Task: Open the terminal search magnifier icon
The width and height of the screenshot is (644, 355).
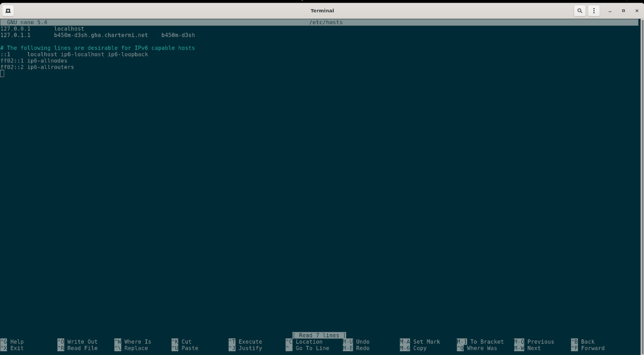Action: pos(580,10)
